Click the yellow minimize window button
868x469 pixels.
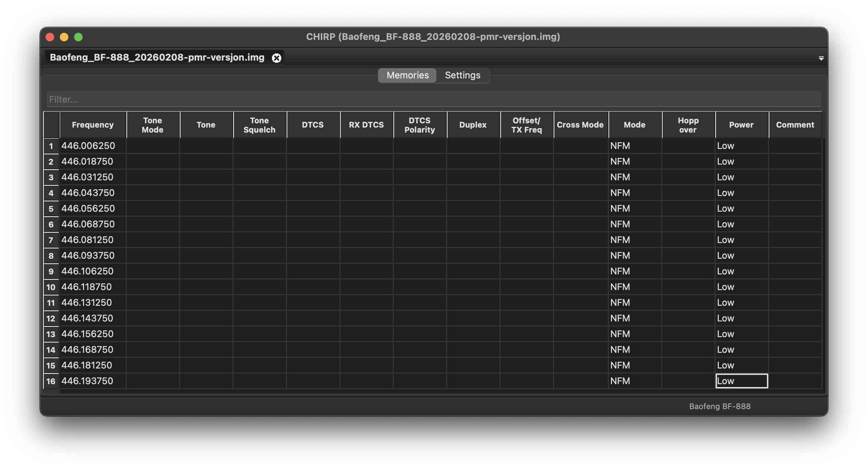click(x=64, y=37)
